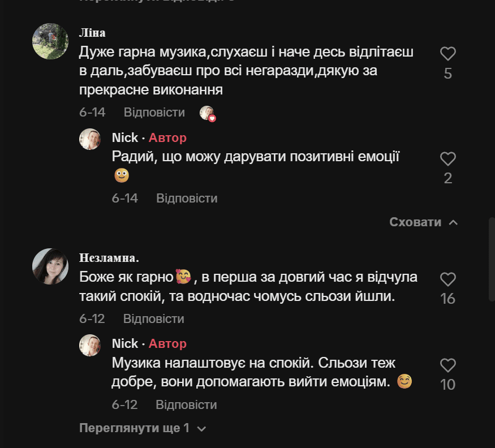The height and width of the screenshot is (448, 495).
Task: Open Nick's username in first reply
Action: pyautogui.click(x=125, y=138)
